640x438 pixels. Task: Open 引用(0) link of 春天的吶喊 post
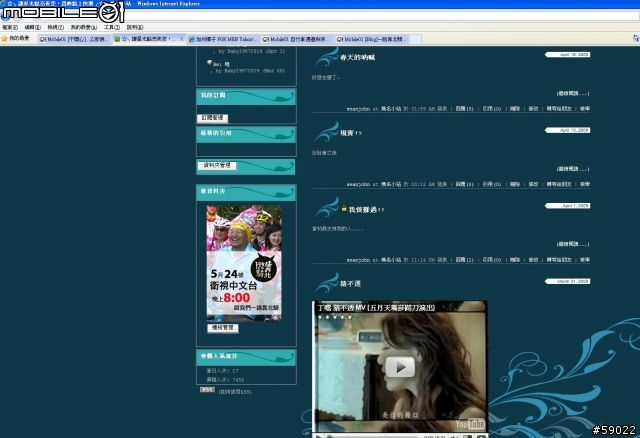(x=491, y=109)
